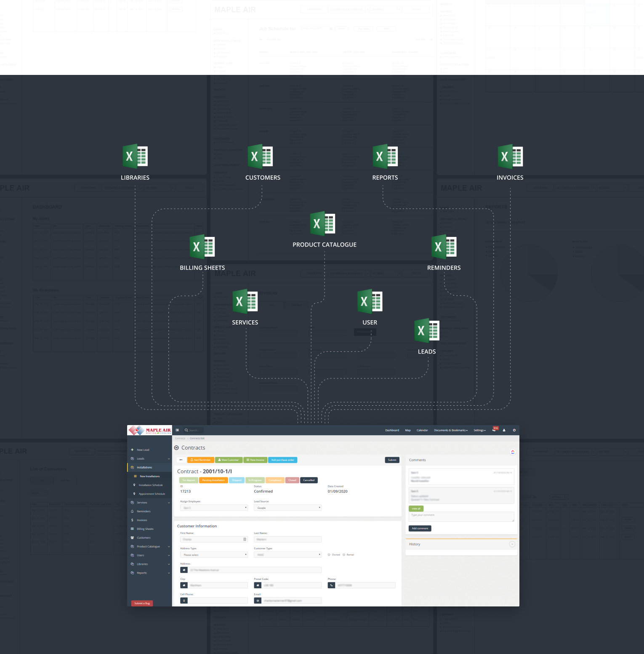
Task: Click the plus icon next to New Lead
Action: (132, 450)
